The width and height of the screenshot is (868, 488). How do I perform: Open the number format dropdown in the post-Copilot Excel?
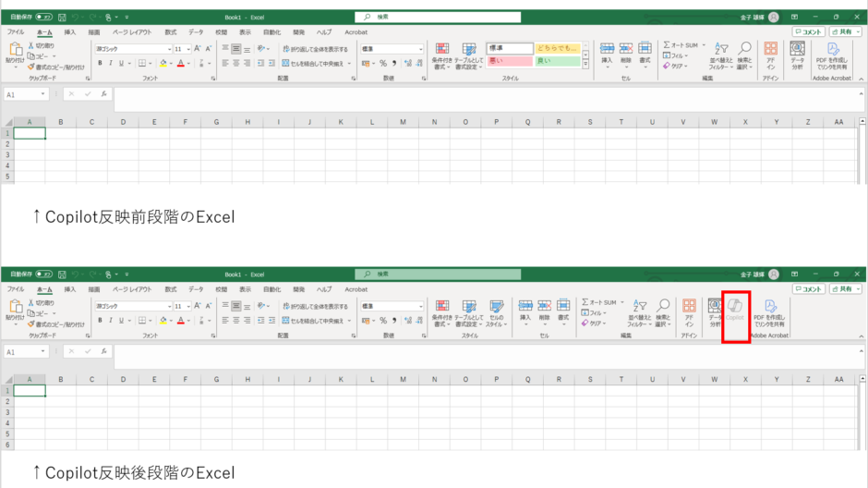[x=421, y=306]
